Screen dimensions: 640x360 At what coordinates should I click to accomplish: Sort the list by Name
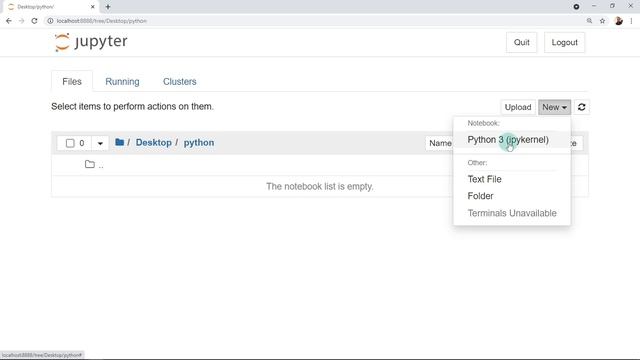click(x=440, y=143)
